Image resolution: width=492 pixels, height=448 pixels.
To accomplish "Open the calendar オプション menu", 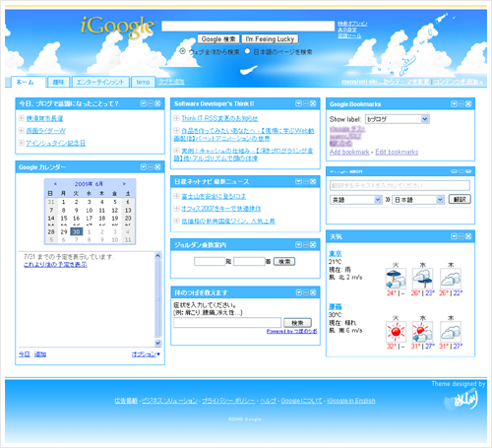I will click(146, 354).
